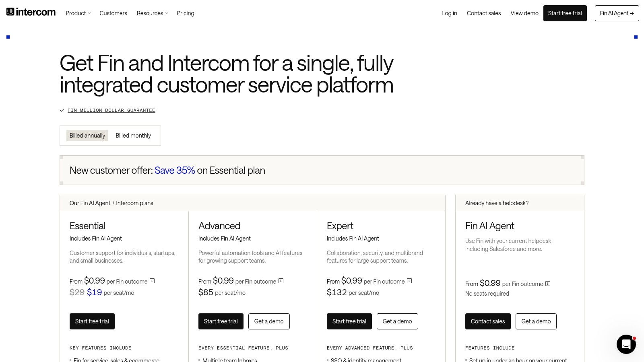The image size is (644, 362).
Task: Expand the Resources menu
Action: [x=152, y=13]
